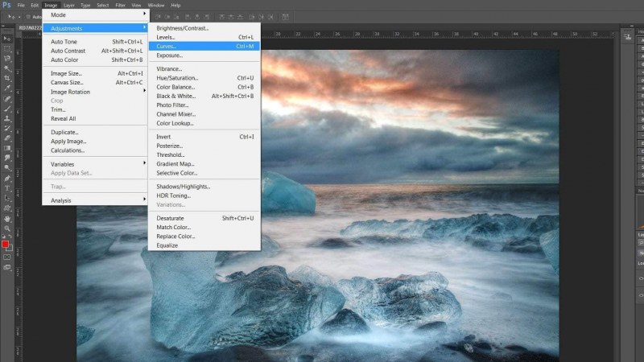This screenshot has width=644, height=362.
Task: Select the Pen tool
Action: [x=7, y=178]
